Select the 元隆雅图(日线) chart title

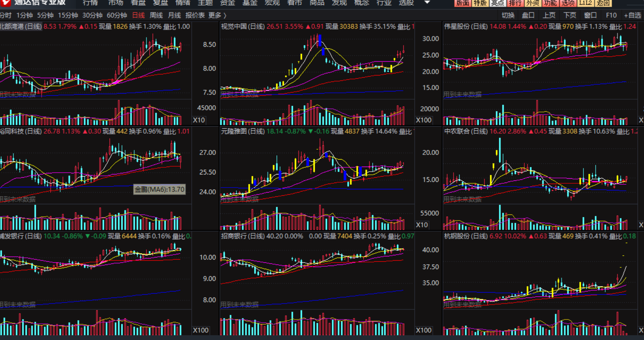(x=243, y=132)
